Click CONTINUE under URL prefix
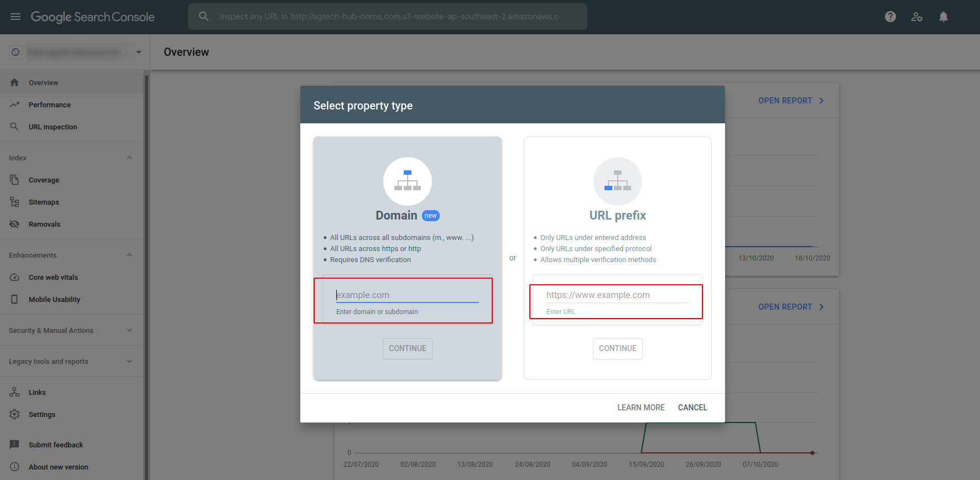 [x=618, y=348]
